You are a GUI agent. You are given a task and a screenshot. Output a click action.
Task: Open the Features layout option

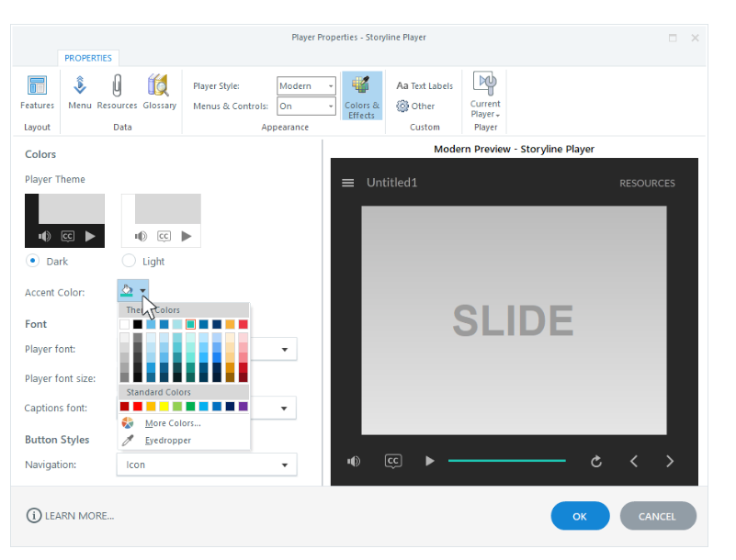[x=37, y=92]
